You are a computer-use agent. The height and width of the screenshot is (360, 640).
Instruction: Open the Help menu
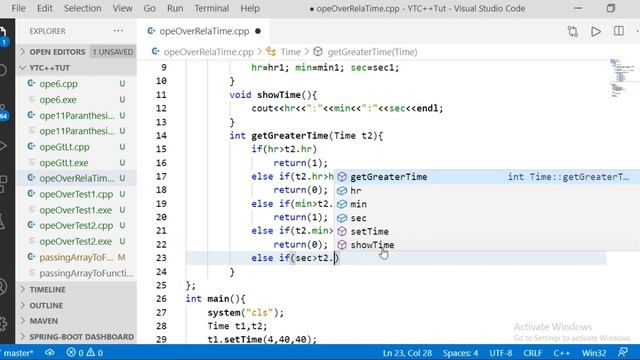(250, 8)
